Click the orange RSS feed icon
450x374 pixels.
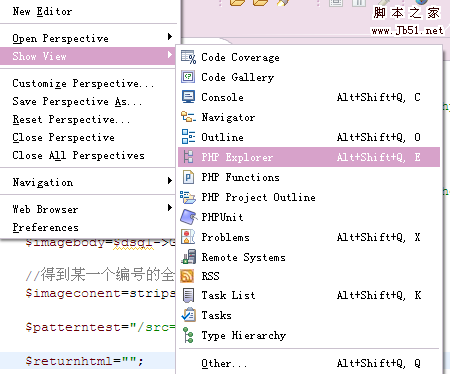click(x=187, y=276)
